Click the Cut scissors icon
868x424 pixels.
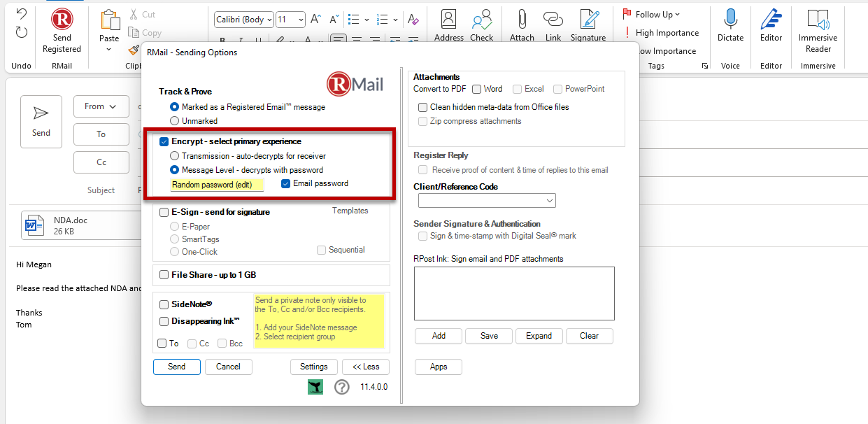pos(134,15)
